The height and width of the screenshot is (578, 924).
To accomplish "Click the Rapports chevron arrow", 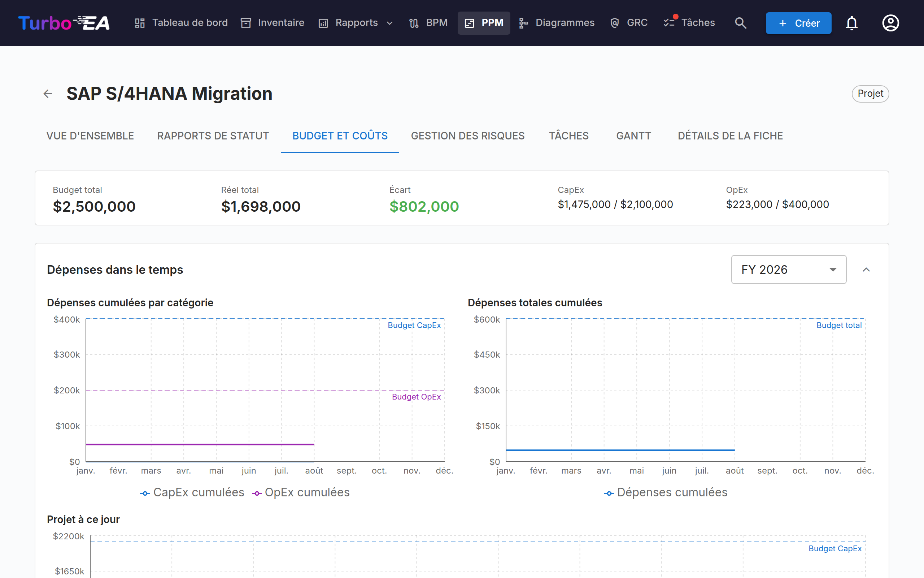I will (389, 23).
